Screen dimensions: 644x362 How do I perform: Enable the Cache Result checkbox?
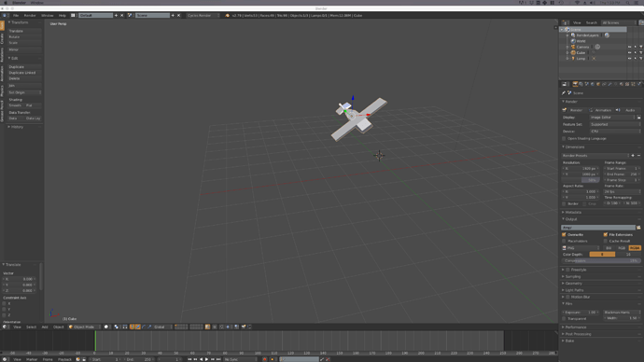606,242
